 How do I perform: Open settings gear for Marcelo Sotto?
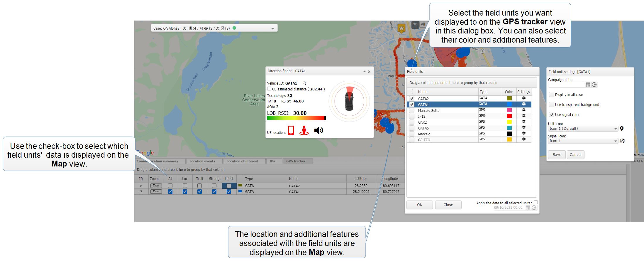524,110
